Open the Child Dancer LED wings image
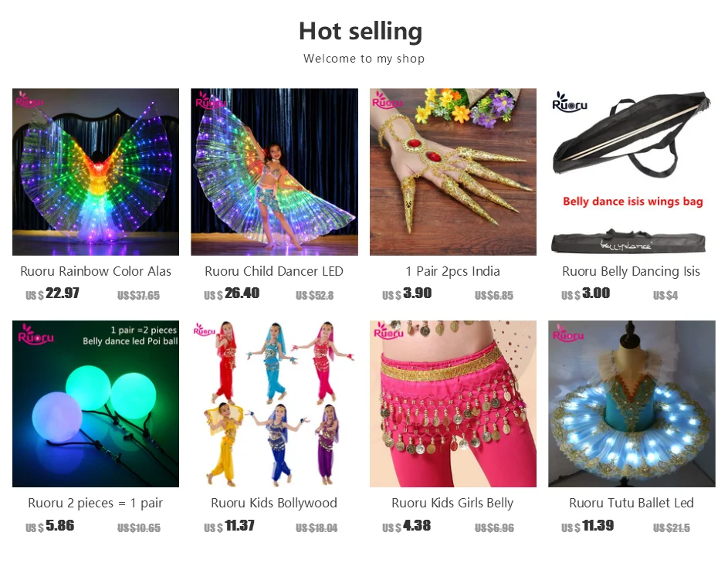This screenshot has width=728, height=563. [274, 171]
